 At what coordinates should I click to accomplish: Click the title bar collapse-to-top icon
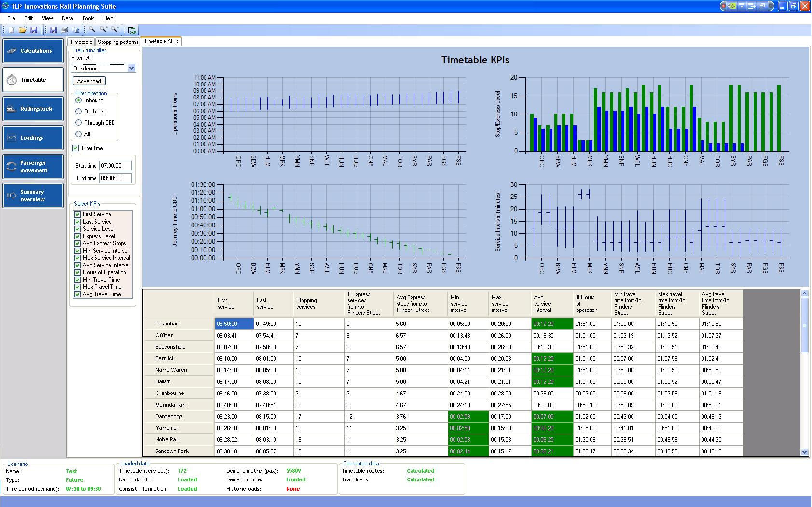pos(742,6)
